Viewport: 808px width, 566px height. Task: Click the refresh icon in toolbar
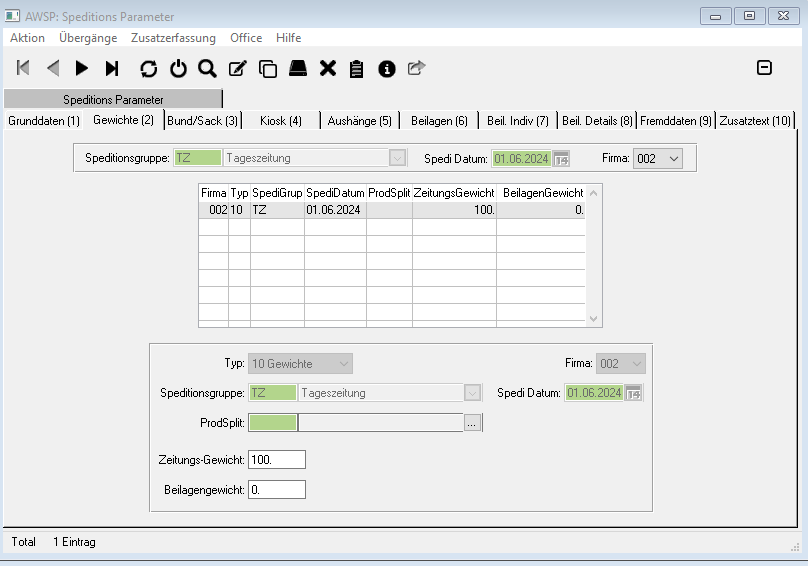(x=149, y=68)
